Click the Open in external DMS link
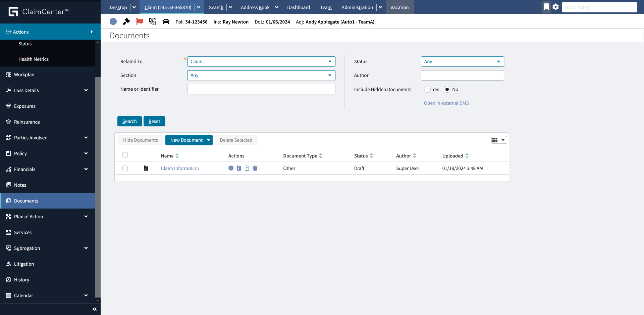644x315 pixels. (x=446, y=103)
